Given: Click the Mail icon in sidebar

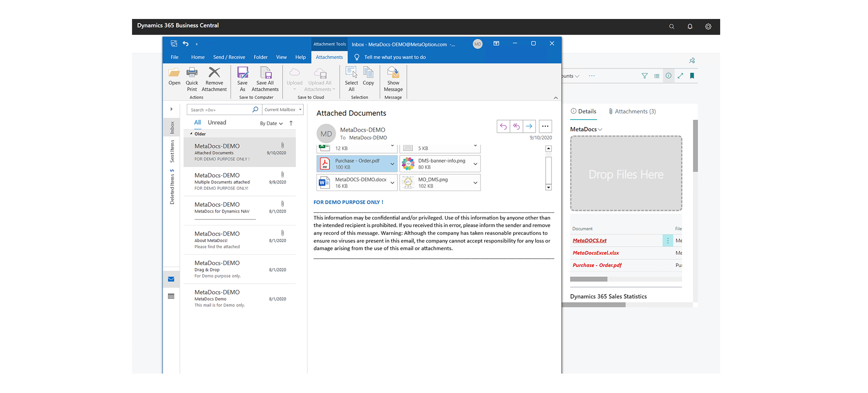Looking at the screenshot, I should tap(171, 279).
